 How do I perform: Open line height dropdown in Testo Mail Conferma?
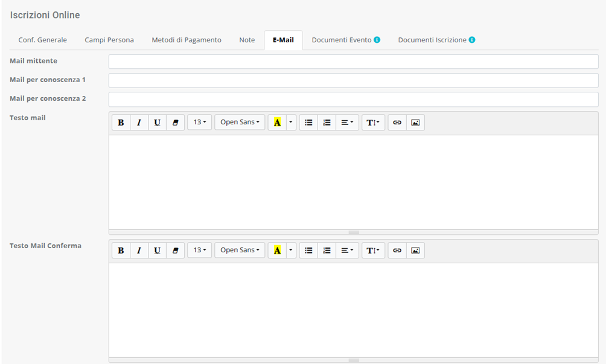coord(373,251)
